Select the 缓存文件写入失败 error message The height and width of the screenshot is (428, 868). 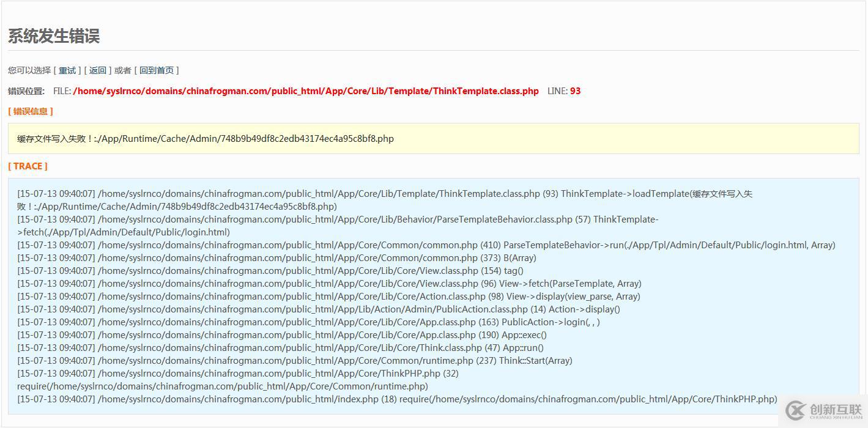[206, 139]
